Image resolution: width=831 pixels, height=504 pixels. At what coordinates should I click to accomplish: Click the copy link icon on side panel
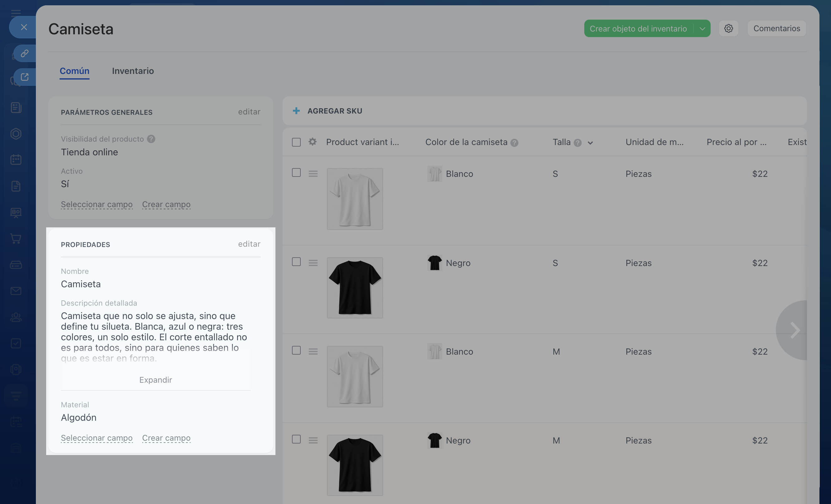24,53
